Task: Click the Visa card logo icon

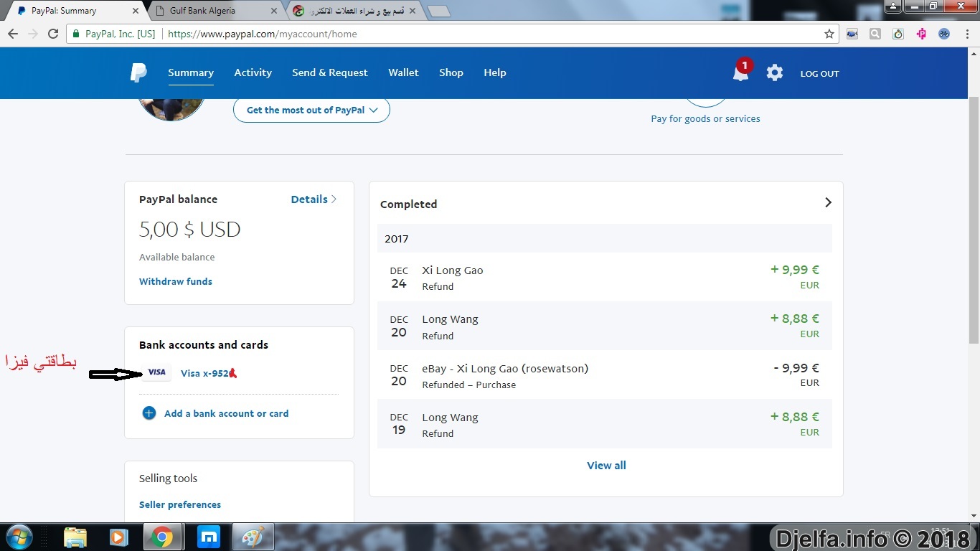Action: coord(156,373)
